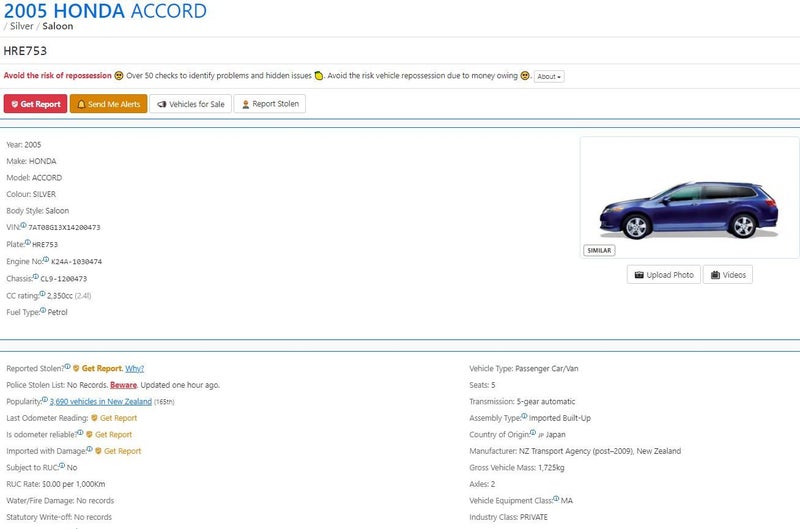Click the 2005 HONDA ACCORD page title

[x=105, y=11]
